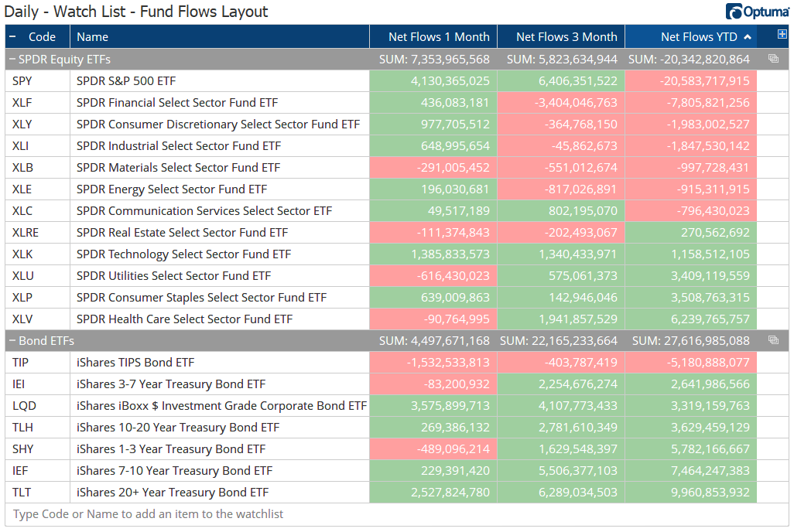Click the XLRE code cell
This screenshot has width=794, height=532.
click(x=37, y=233)
